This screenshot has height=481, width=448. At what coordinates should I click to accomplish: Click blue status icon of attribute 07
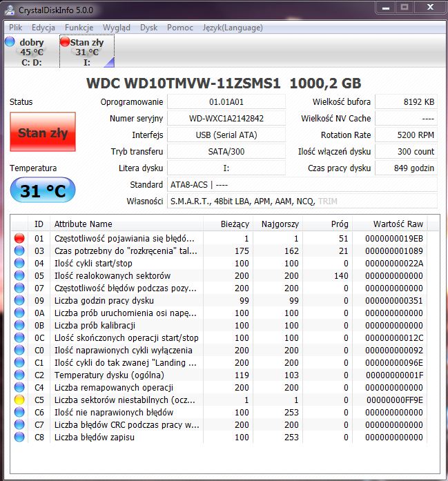19,288
